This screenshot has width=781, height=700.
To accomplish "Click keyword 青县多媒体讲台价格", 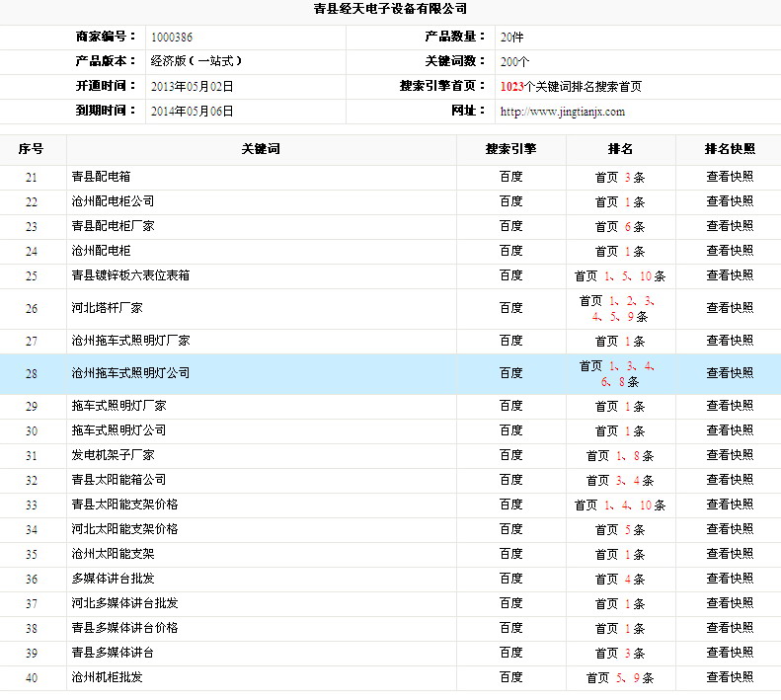I will (x=124, y=628).
